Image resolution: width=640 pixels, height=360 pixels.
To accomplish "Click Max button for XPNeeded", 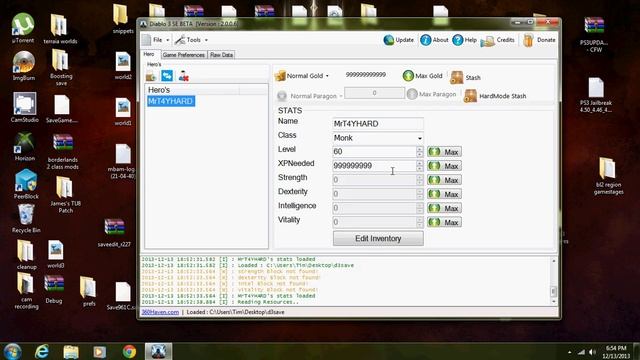I will pyautogui.click(x=444, y=166).
